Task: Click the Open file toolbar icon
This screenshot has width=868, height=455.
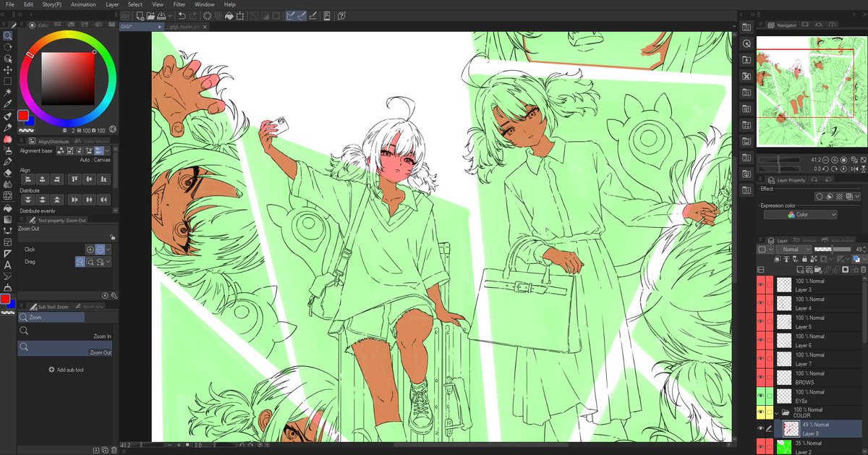Action: (150, 15)
